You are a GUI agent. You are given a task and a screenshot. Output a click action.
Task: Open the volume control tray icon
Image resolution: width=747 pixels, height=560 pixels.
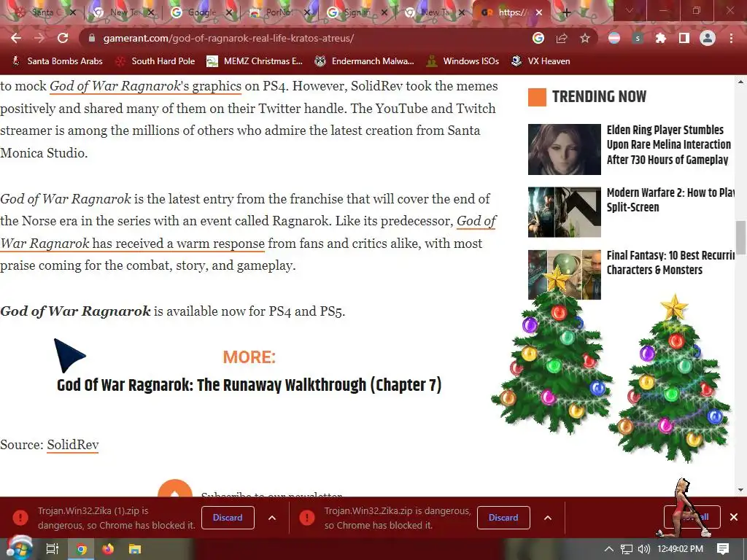coord(643,549)
